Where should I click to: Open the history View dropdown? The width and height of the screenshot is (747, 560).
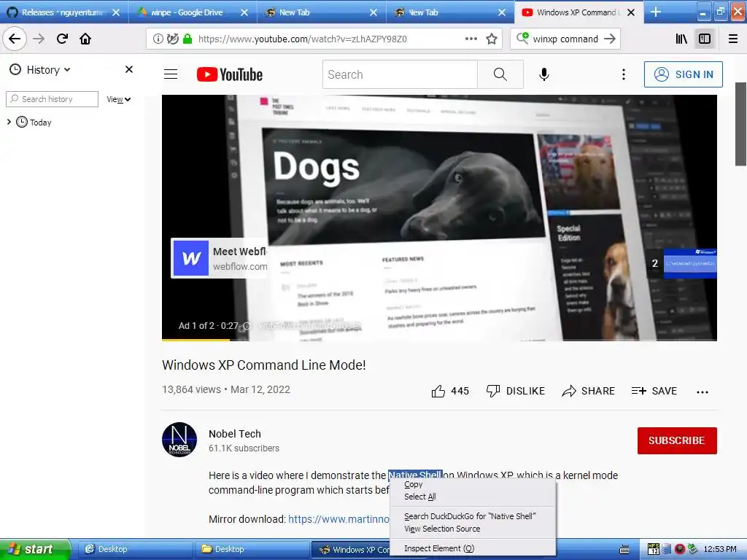tap(119, 99)
